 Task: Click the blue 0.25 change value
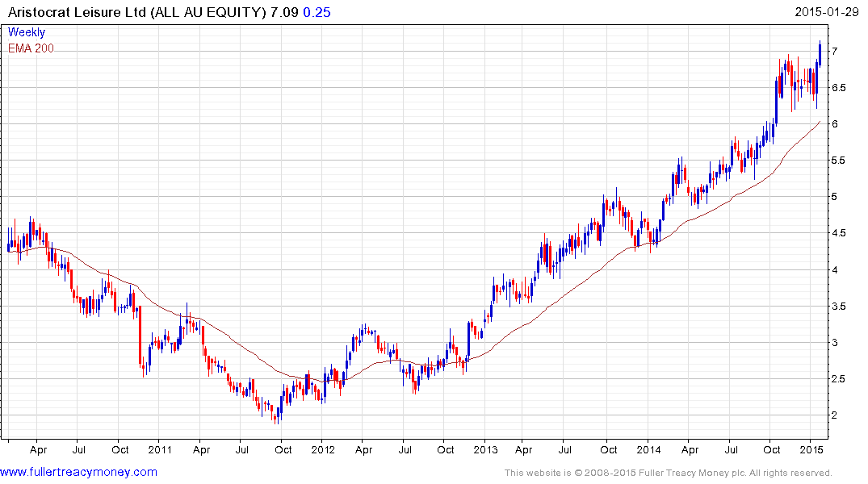(x=317, y=12)
